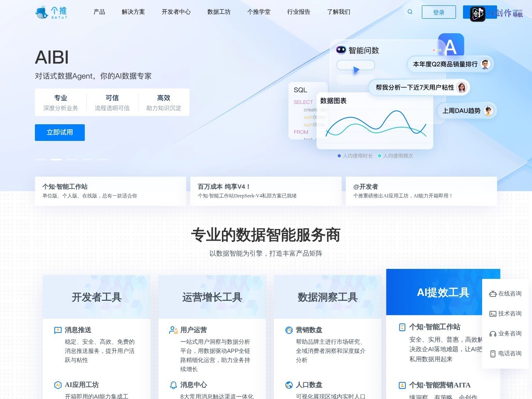
Task: Select the 运营增长工具 category tab
Action: [212, 297]
